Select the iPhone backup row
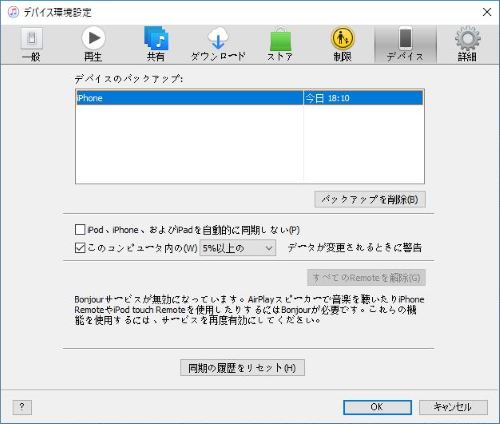This screenshot has height=424, width=500. pyautogui.click(x=250, y=98)
